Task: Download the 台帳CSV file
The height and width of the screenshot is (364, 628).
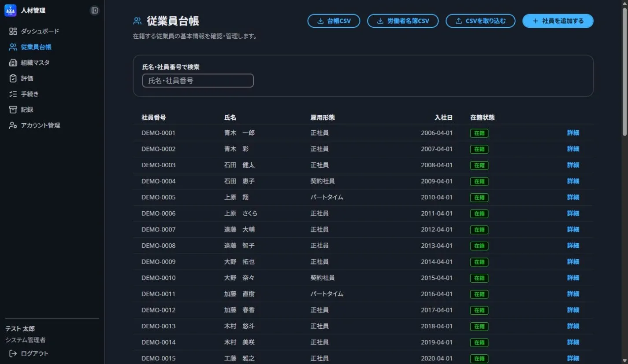Action: pos(334,21)
